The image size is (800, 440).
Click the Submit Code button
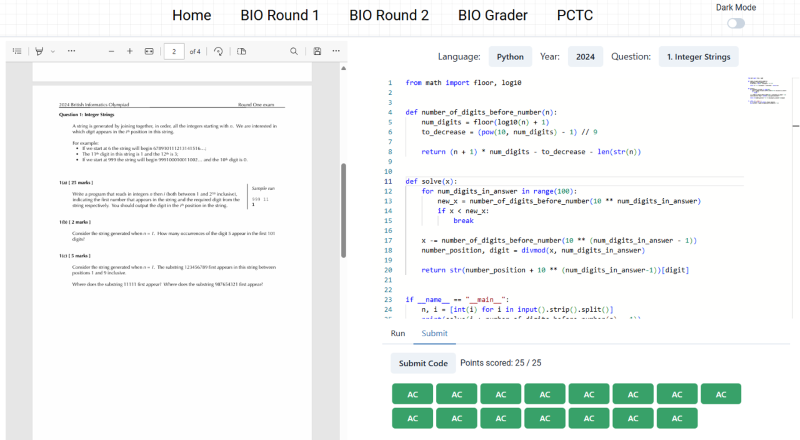[423, 363]
